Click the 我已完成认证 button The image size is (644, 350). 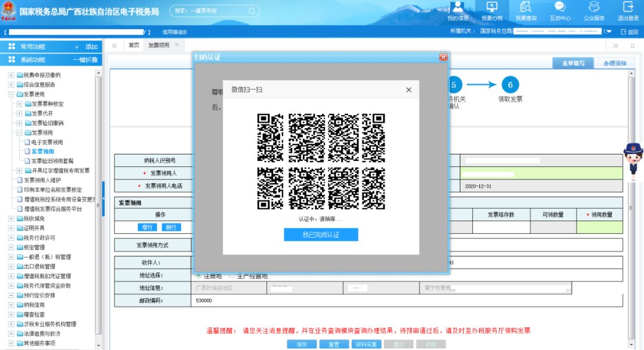click(x=321, y=234)
